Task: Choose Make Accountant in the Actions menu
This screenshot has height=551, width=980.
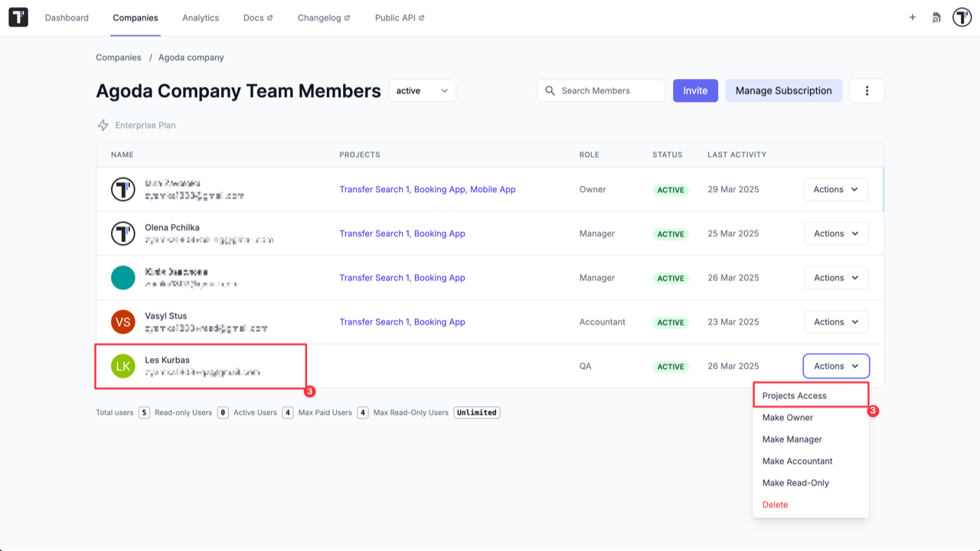Action: (797, 461)
